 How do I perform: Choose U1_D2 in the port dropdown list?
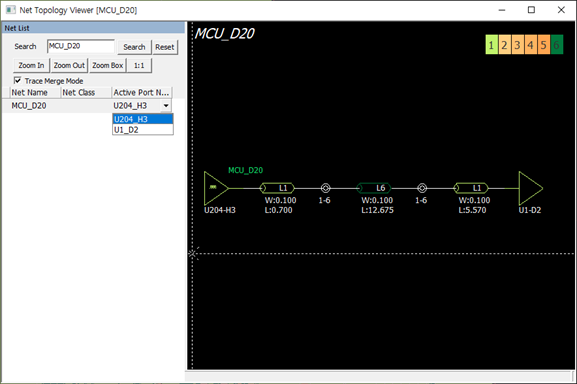pos(143,129)
